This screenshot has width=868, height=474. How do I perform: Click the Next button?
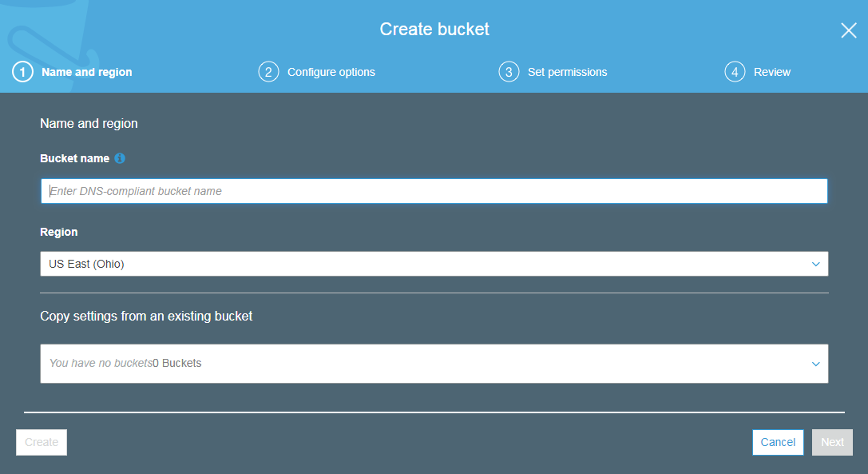[832, 442]
